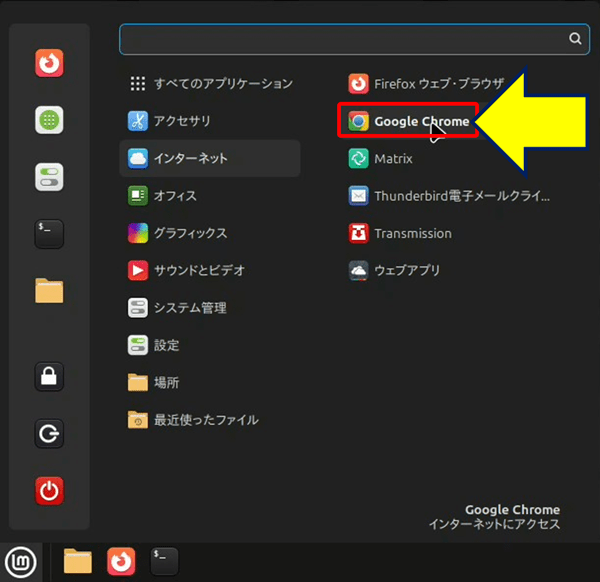
Task: Open System Settings toggle icon in sidebar
Action: (x=49, y=177)
